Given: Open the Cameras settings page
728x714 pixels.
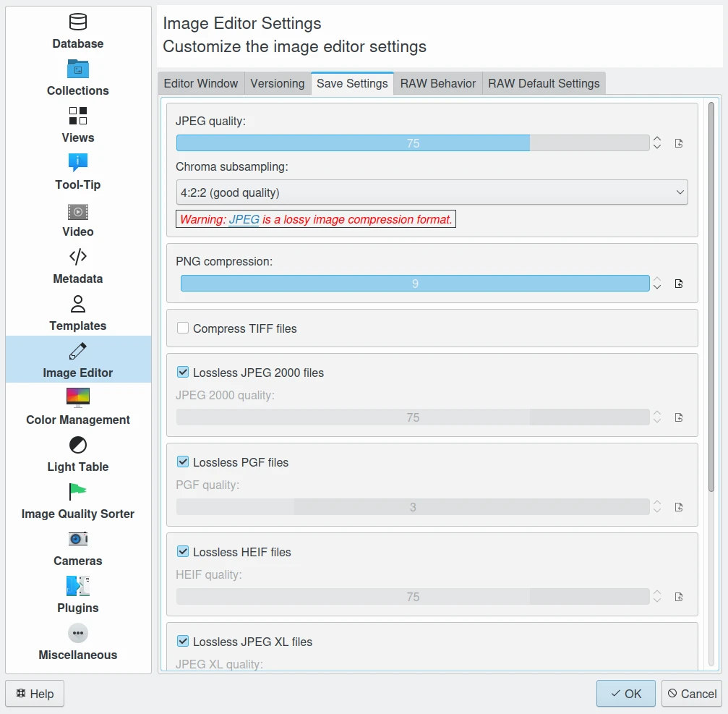Looking at the screenshot, I should 78,549.
